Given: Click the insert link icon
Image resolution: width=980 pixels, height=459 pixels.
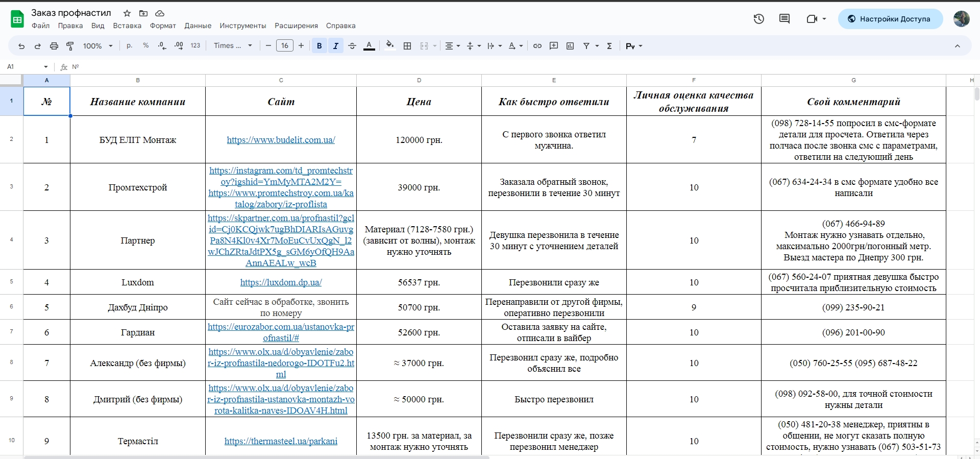Looking at the screenshot, I should [x=537, y=46].
